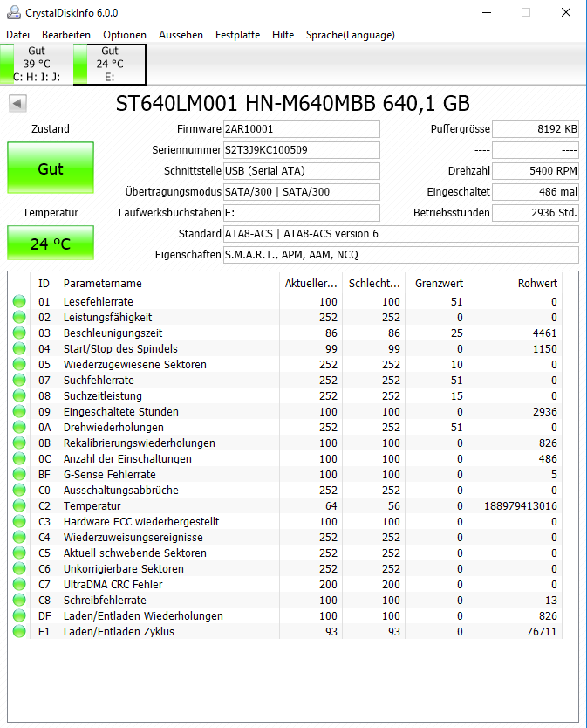Image resolution: width=587 pixels, height=728 pixels.
Task: Click status dot for Eingeschaltete Stunden
Action: click(19, 411)
